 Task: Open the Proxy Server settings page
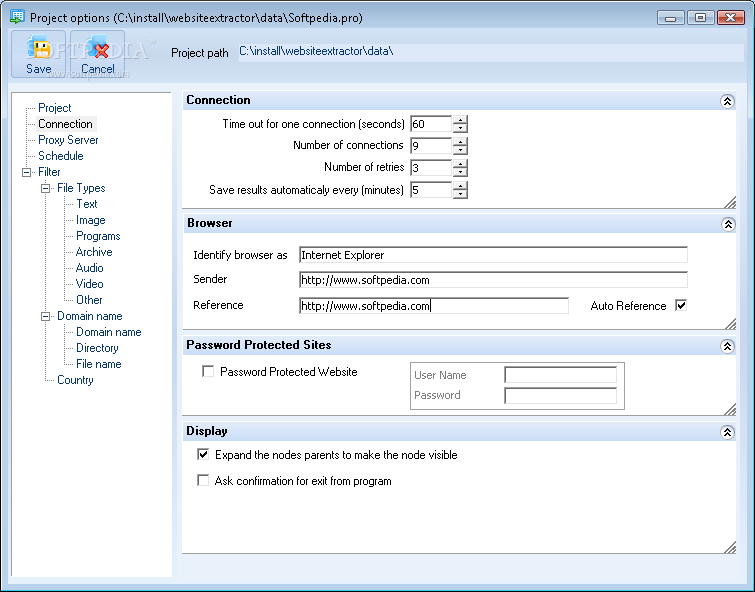(68, 140)
